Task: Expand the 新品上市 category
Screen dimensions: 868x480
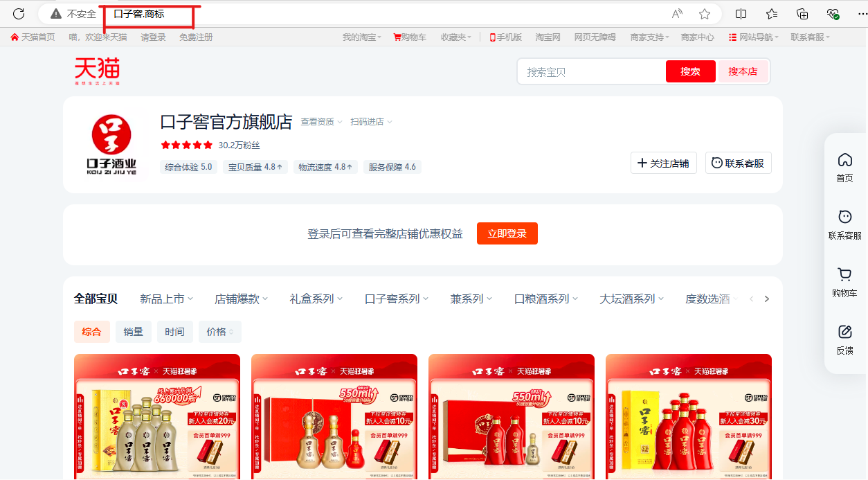Action: pyautogui.click(x=166, y=299)
